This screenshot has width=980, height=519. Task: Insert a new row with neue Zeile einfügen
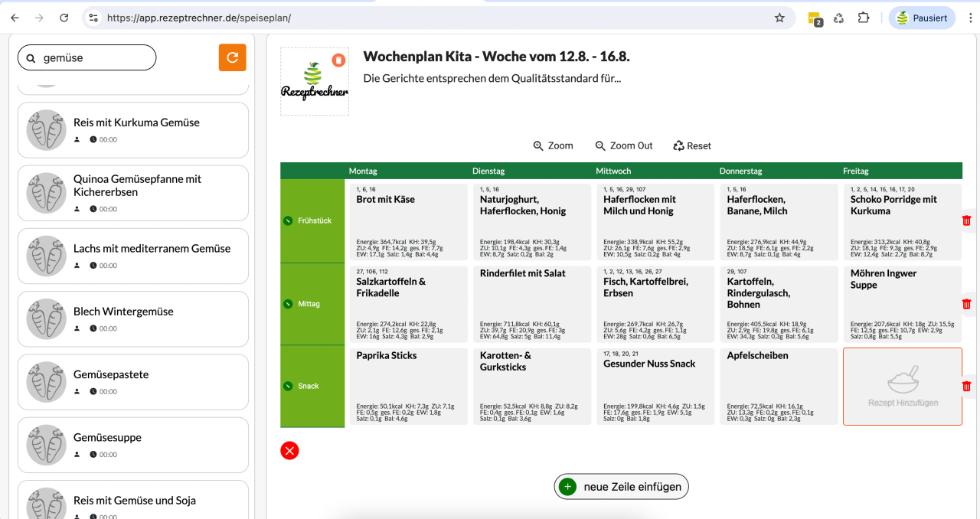(621, 486)
